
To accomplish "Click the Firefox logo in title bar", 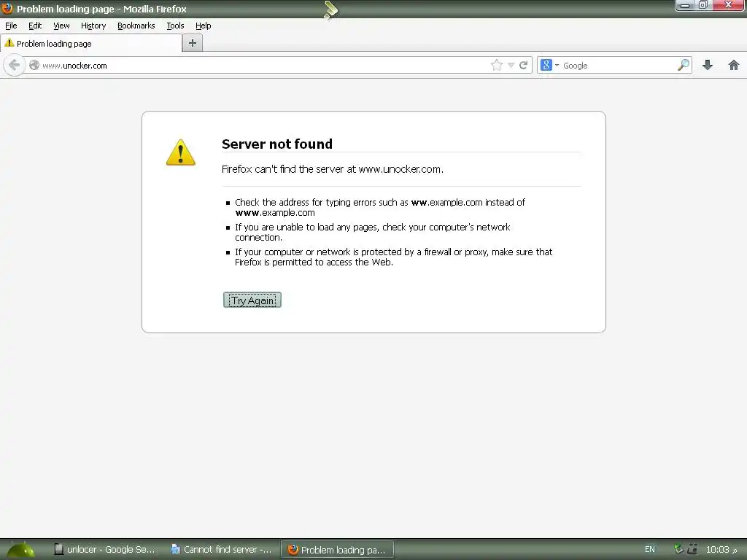I will point(7,9).
